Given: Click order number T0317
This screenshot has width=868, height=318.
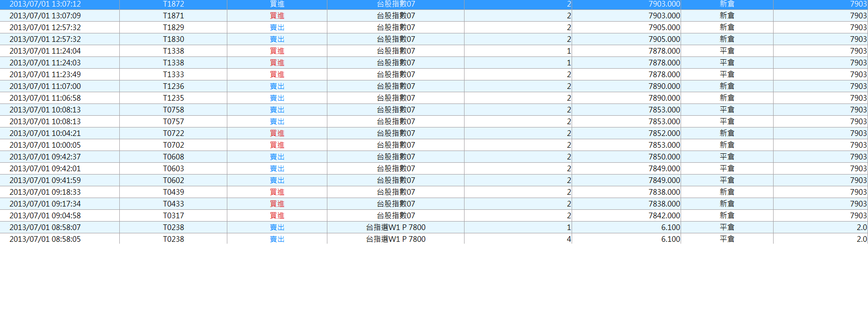Looking at the screenshot, I should (x=173, y=215).
